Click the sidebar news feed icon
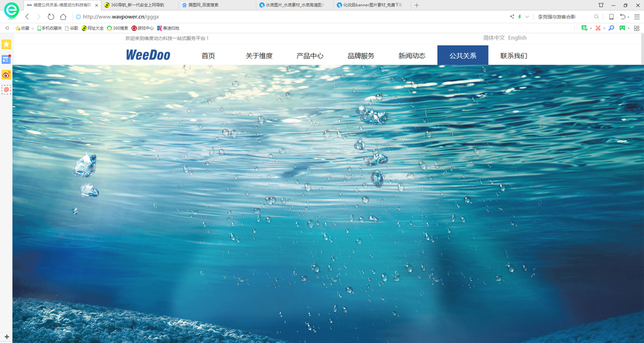This screenshot has height=343, width=644. (x=6, y=59)
